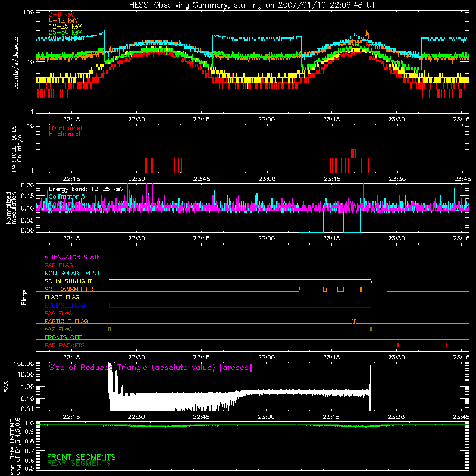Click the ATTENUATOR_STATE flag label
Screen dimensions: 476x476
(72, 257)
